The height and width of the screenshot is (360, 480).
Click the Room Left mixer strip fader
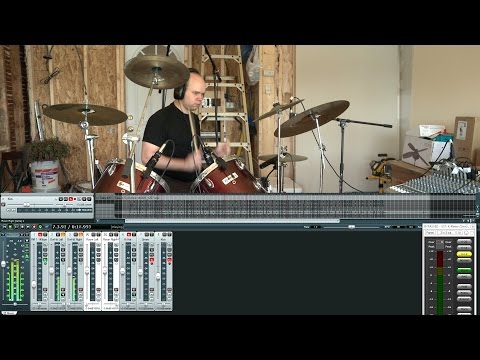click(x=87, y=270)
